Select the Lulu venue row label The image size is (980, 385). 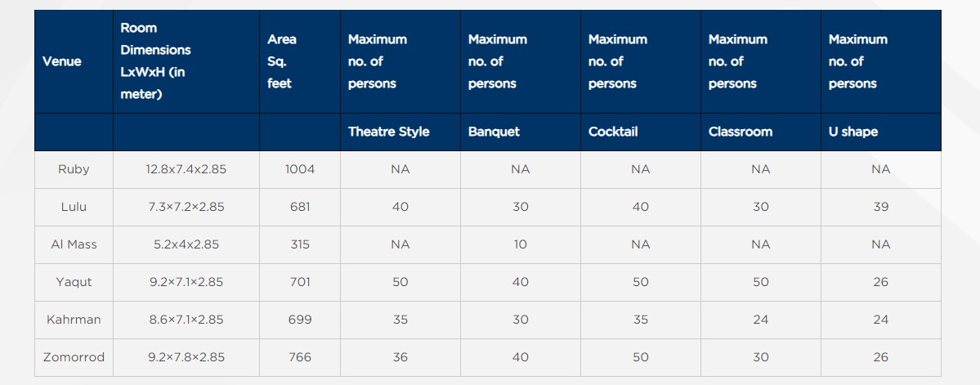pyautogui.click(x=74, y=207)
